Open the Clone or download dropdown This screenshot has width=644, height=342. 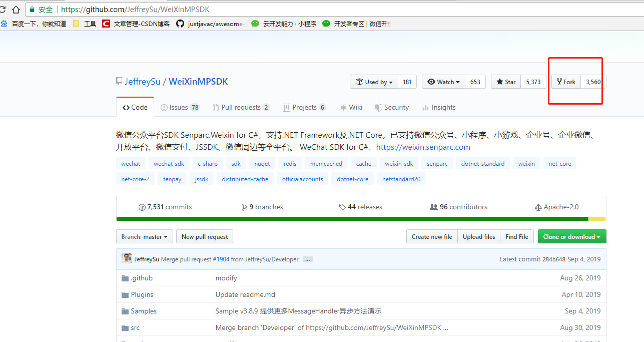click(x=572, y=237)
